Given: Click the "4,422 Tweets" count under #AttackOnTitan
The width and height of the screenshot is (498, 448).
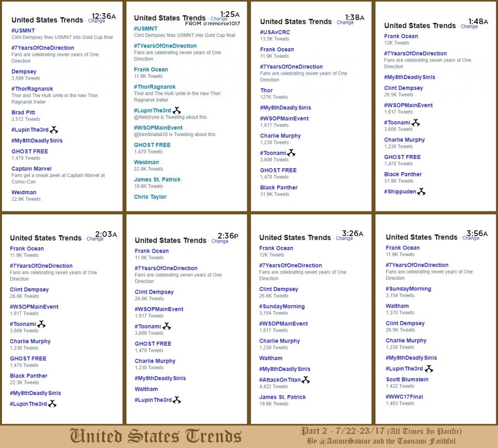Looking at the screenshot, I should pos(273,387).
